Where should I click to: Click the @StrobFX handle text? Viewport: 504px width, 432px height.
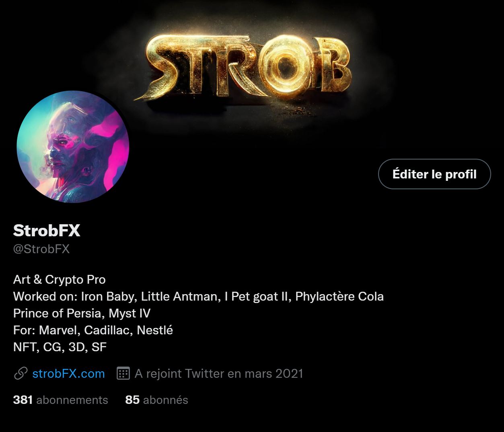click(41, 249)
